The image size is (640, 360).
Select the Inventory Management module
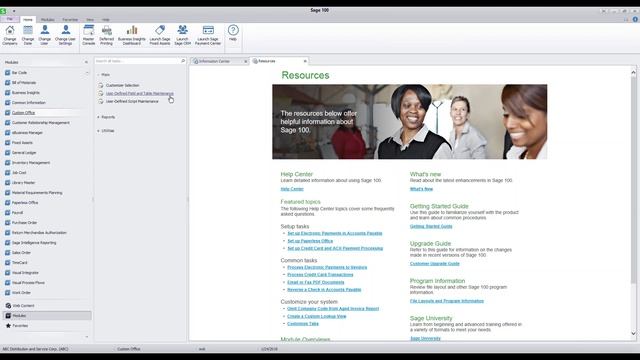31,163
